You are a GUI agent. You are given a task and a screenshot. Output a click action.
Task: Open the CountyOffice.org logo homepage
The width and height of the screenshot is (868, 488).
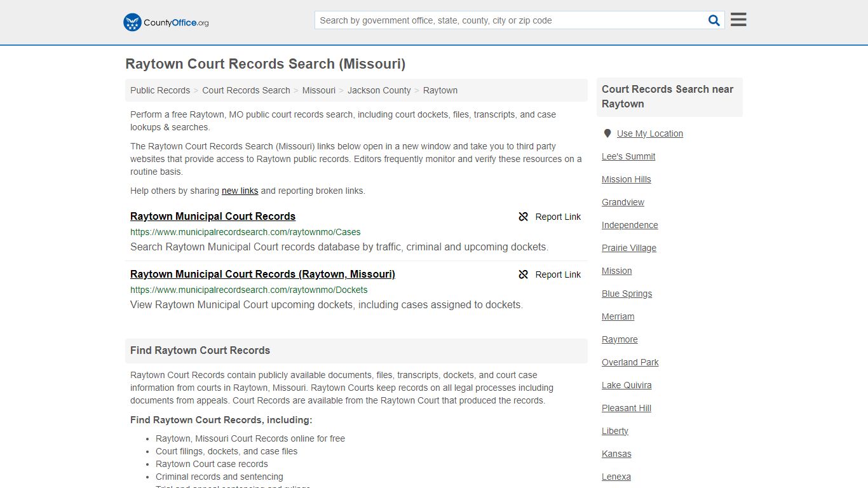[166, 22]
